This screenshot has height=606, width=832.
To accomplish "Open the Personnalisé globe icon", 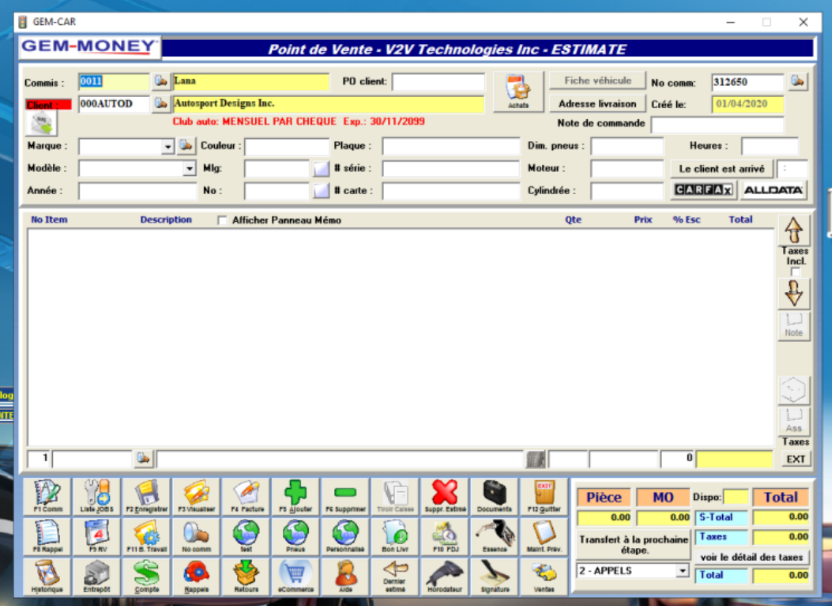I will coord(345,536).
